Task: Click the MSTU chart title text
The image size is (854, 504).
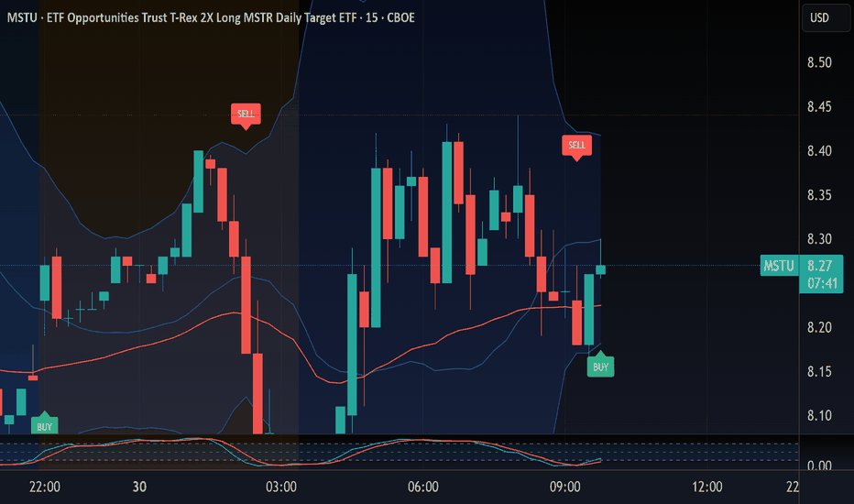Action: pyautogui.click(x=211, y=17)
